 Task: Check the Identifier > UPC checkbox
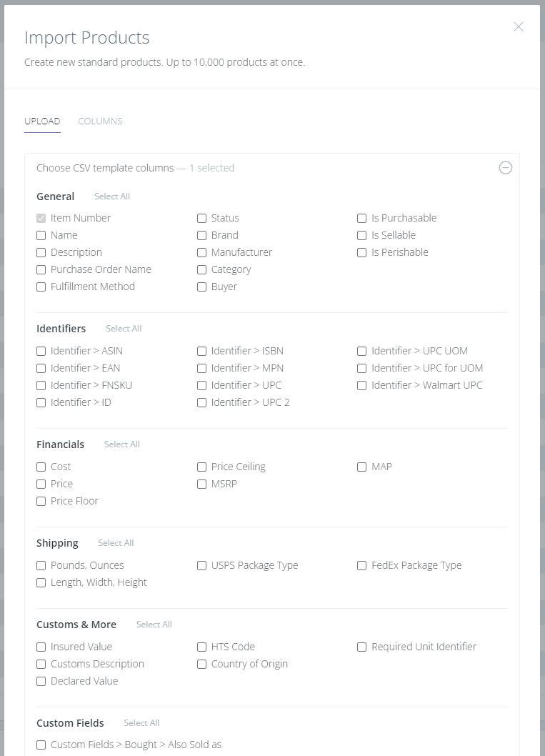[x=202, y=386]
